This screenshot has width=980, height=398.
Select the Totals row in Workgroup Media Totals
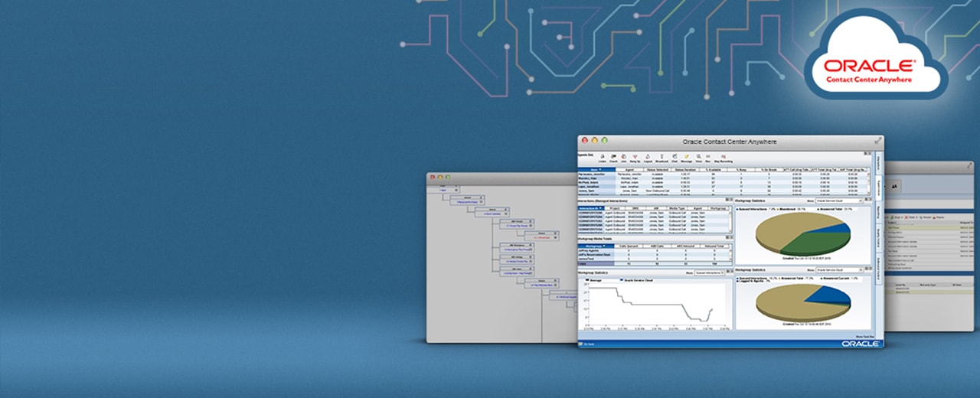[655, 264]
